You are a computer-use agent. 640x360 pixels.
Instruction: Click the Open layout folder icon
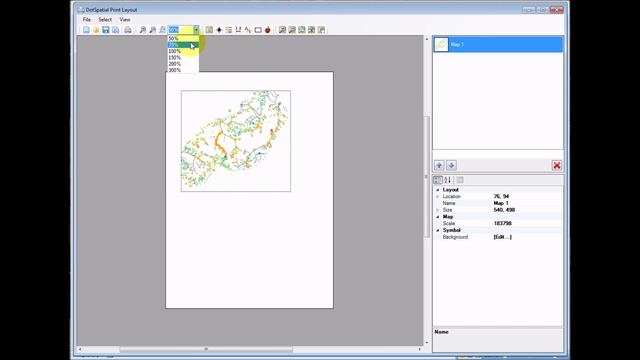[96, 30]
